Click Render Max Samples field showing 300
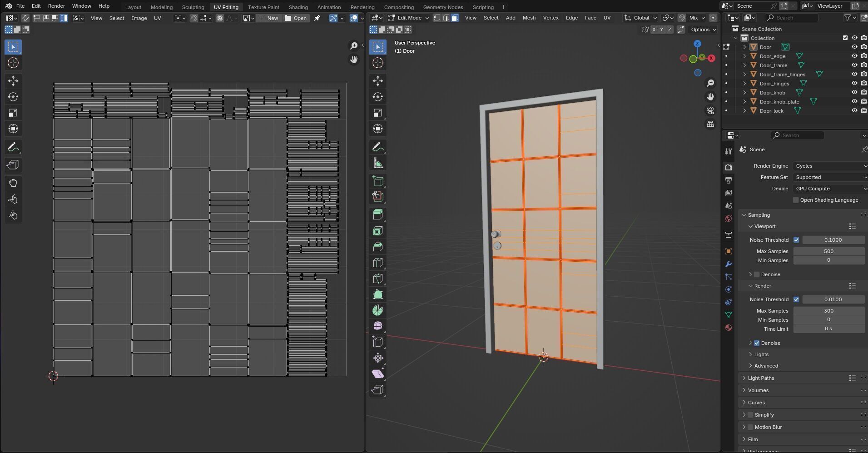Image resolution: width=868 pixels, height=453 pixels. (x=828, y=311)
